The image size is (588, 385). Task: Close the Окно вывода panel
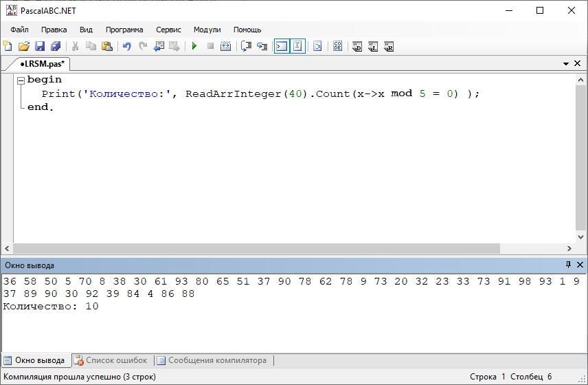pyautogui.click(x=580, y=265)
